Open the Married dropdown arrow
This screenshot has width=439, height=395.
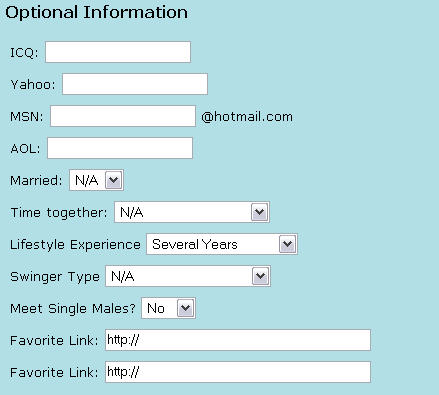click(x=114, y=180)
